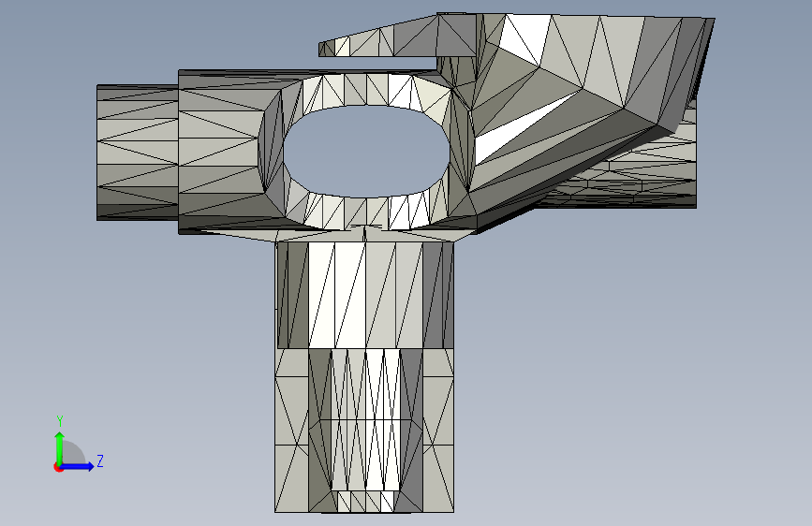Select the thin flat tab atop the model
Viewport: 812px width, 526px height.
point(397,37)
